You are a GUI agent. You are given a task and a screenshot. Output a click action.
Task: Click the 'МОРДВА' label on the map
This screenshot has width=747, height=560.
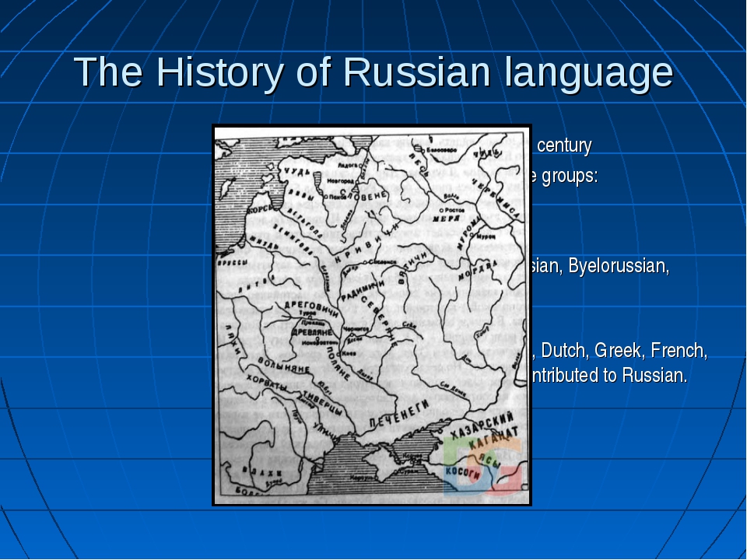[x=478, y=271]
